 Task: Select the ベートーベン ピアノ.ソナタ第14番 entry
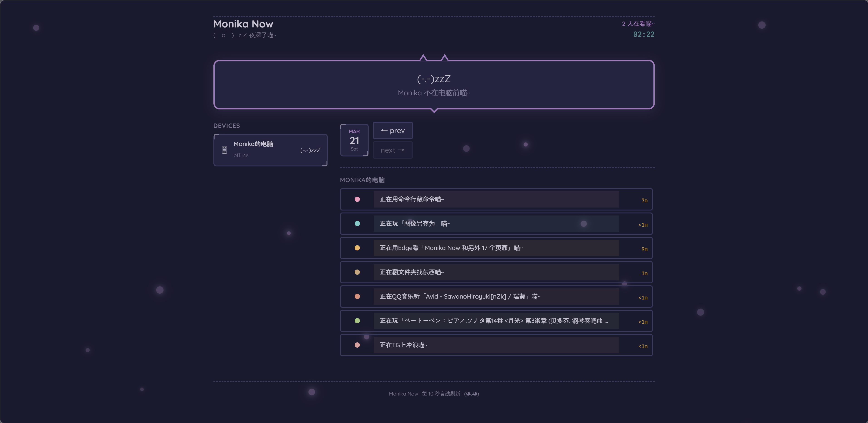pos(496,321)
